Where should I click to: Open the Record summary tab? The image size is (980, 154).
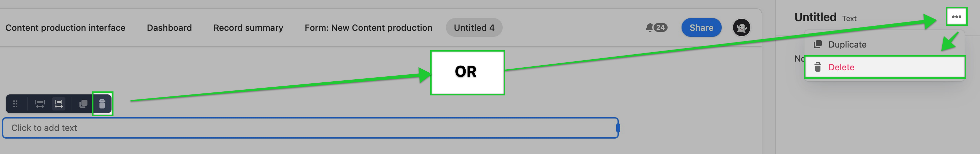coord(248,28)
